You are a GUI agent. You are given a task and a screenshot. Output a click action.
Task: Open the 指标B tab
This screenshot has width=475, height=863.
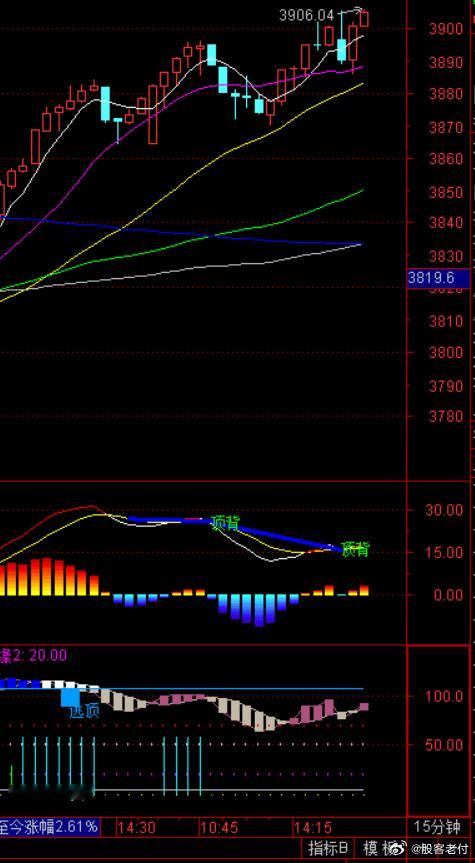328,847
